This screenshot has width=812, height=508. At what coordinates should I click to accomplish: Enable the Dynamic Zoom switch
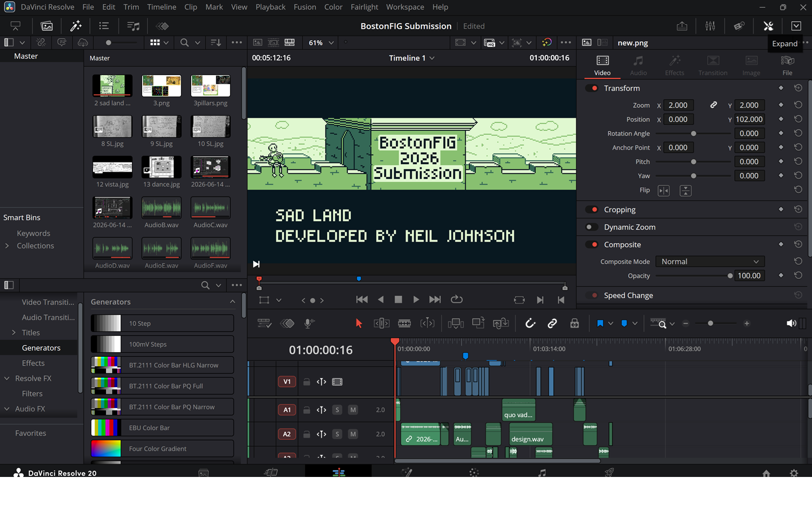pos(592,227)
